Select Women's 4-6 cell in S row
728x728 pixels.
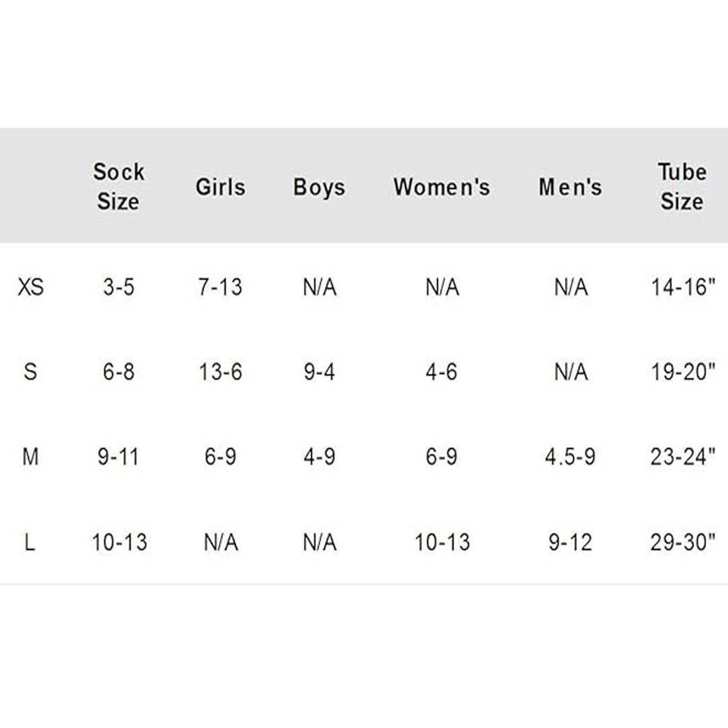[441, 372]
